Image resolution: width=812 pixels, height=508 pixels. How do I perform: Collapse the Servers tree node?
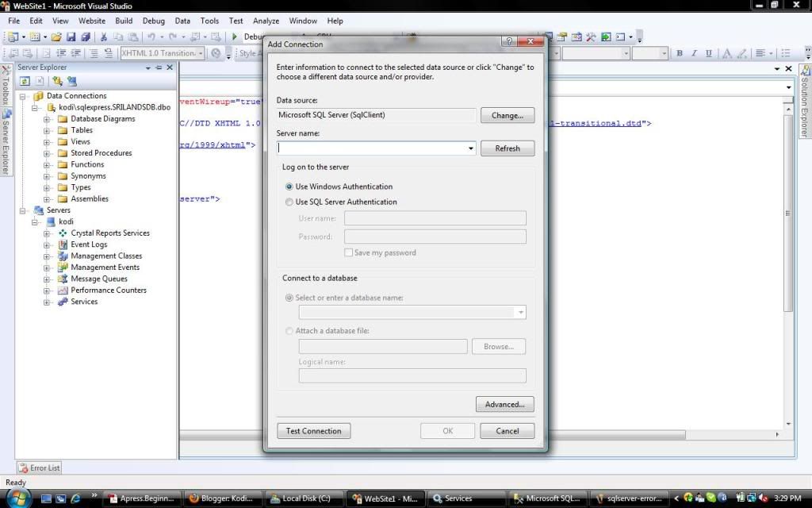(x=23, y=210)
